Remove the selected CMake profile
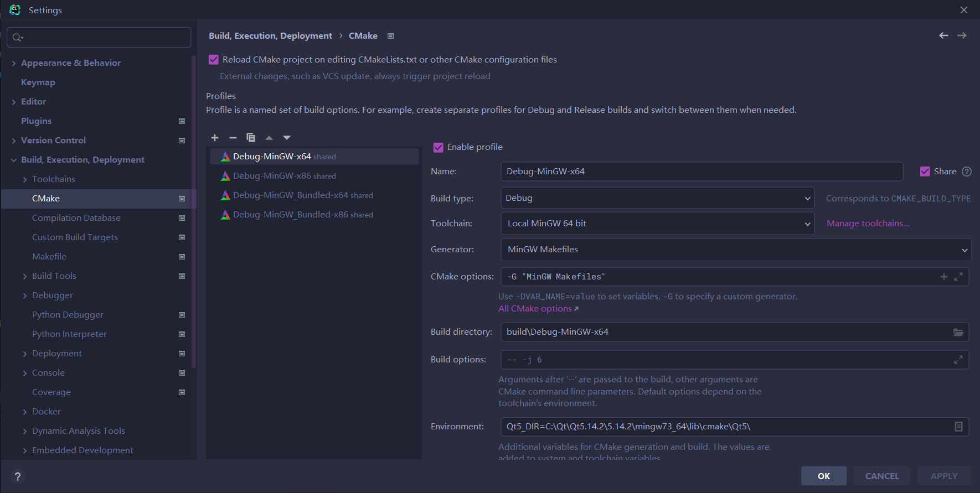 (x=233, y=138)
